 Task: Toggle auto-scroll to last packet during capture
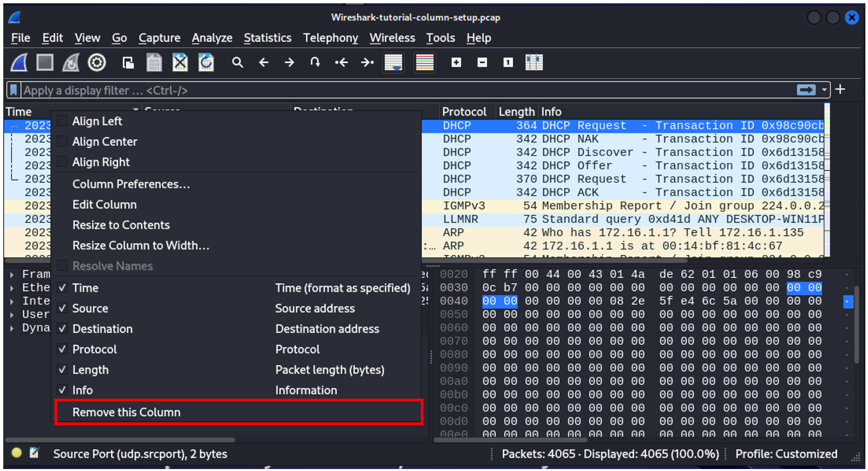tap(393, 62)
